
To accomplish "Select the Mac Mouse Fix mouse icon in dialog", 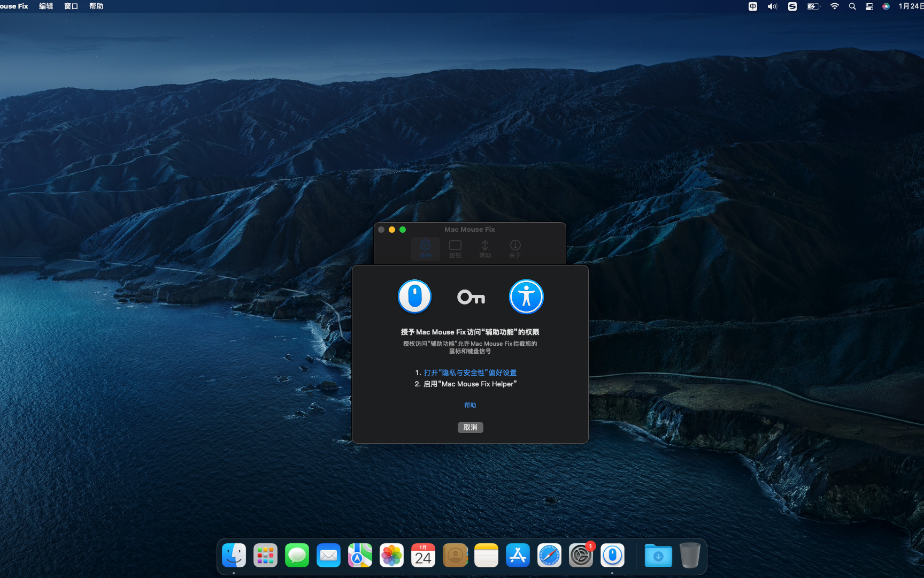I will coord(414,296).
